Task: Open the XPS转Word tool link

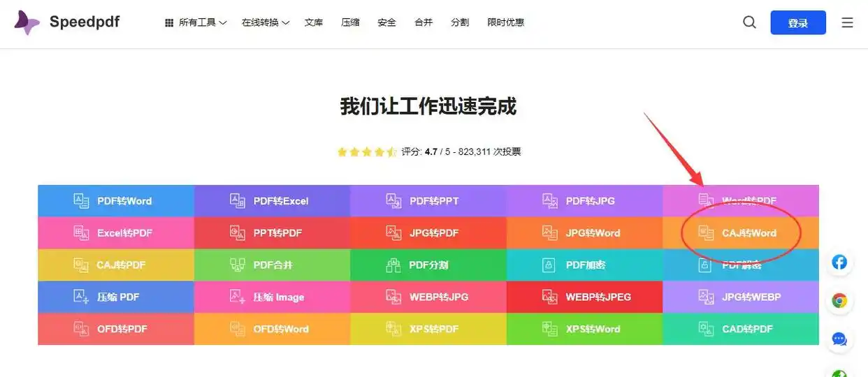Action: tap(585, 329)
